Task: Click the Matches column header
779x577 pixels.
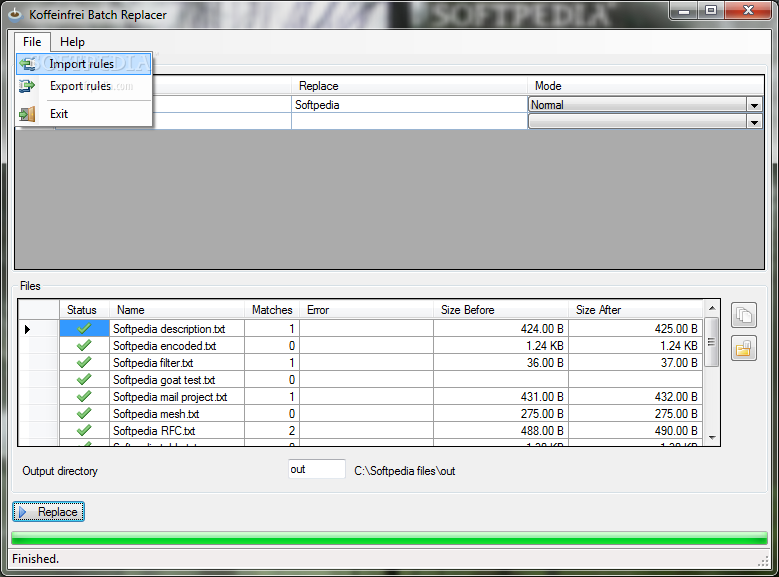Action: [x=272, y=310]
